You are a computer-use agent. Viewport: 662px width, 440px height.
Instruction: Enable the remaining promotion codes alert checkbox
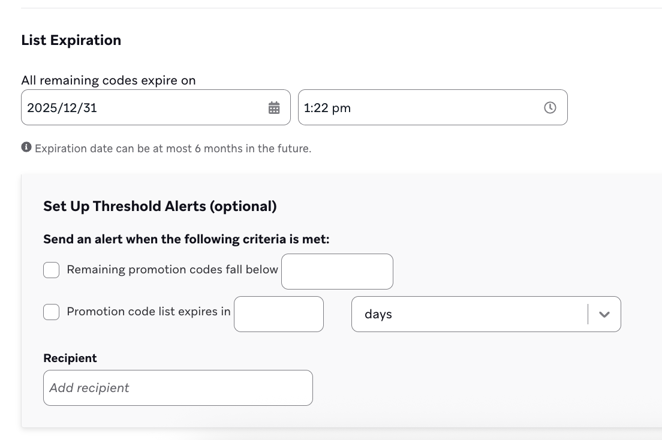click(x=51, y=270)
